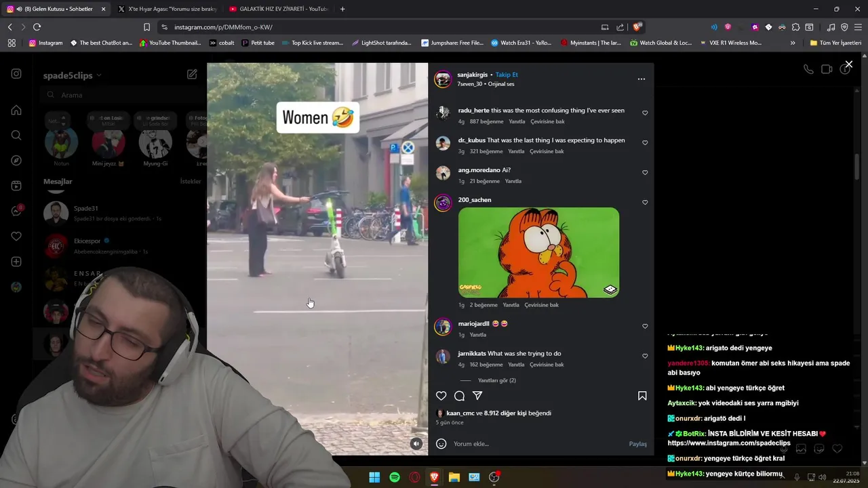Switch to Gelen Kutusu Sohbetler tab
868x488 pixels.
click(x=56, y=9)
